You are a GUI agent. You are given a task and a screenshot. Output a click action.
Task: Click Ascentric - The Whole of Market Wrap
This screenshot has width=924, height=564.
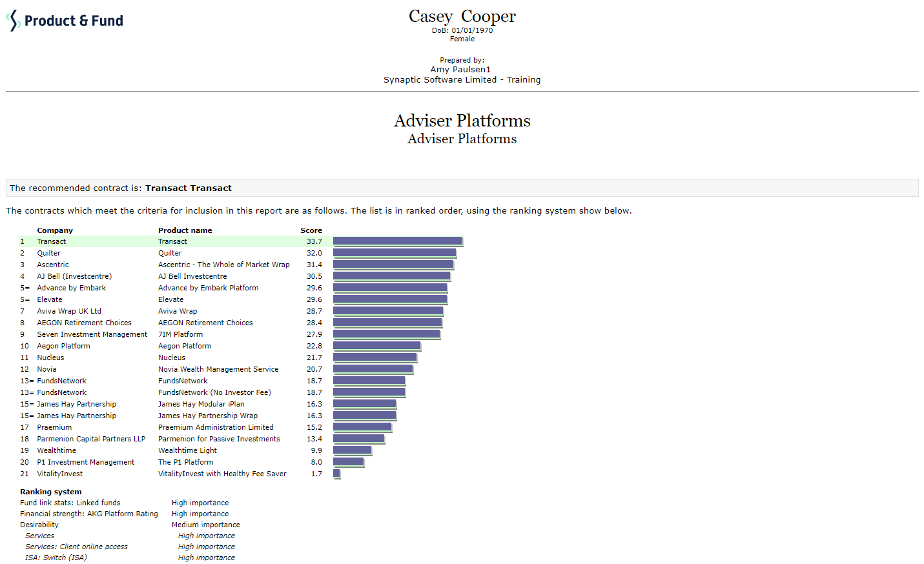pos(224,265)
